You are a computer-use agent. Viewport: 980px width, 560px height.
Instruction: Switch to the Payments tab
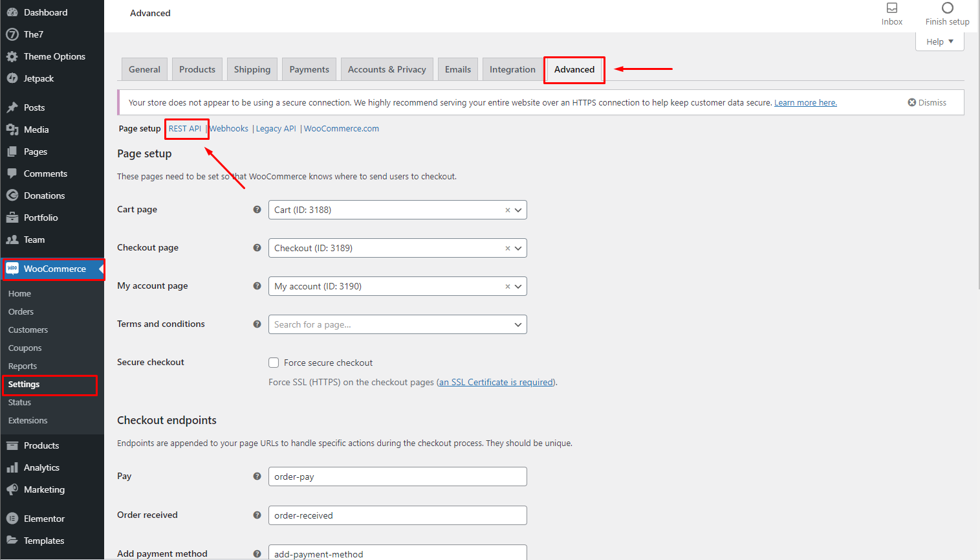(x=309, y=69)
